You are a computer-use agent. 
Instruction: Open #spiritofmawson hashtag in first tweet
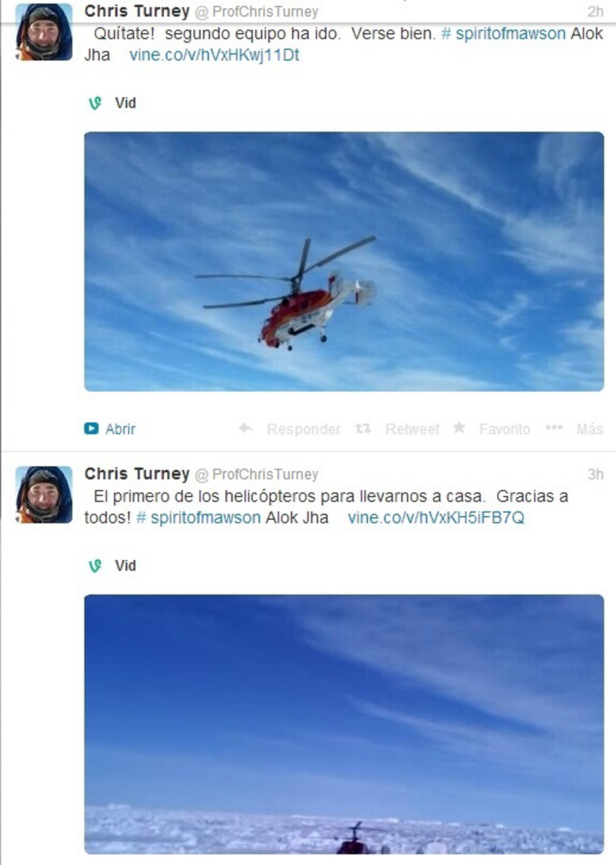[x=503, y=33]
